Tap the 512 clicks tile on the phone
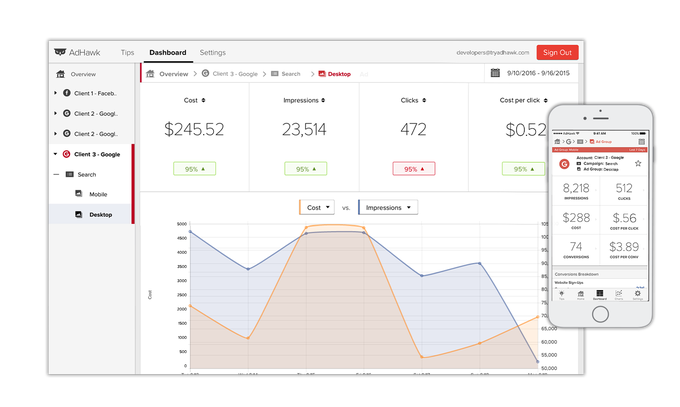Viewport: 680px width, 407px height. [624, 191]
